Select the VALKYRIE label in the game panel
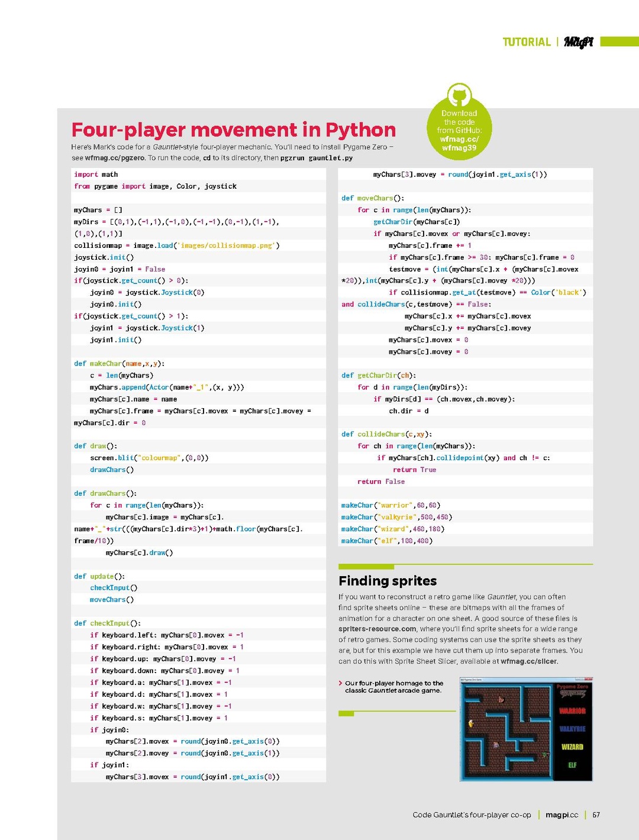This screenshot has width=639, height=840. pos(572,729)
